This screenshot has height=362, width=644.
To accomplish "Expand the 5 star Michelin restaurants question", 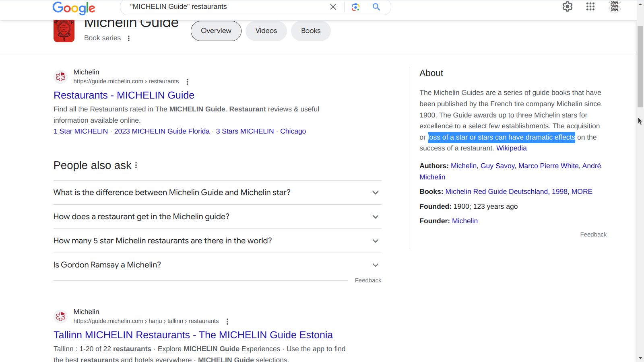I will tap(217, 241).
